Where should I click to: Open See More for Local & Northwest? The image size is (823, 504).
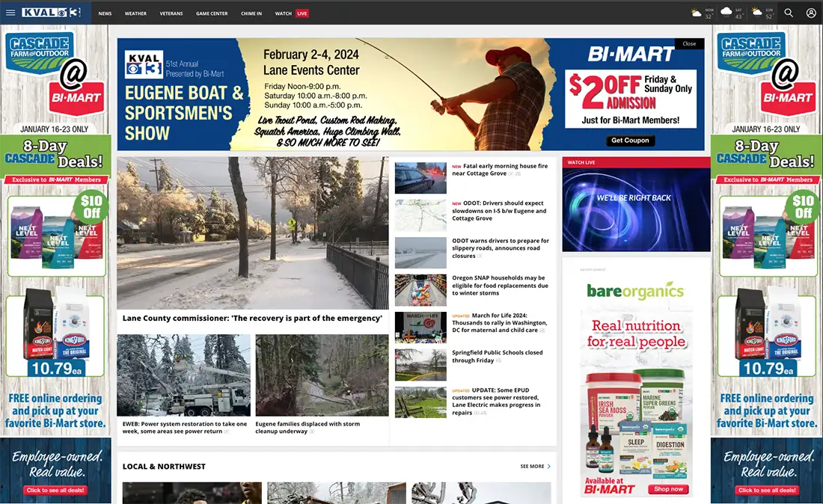[x=536, y=467]
